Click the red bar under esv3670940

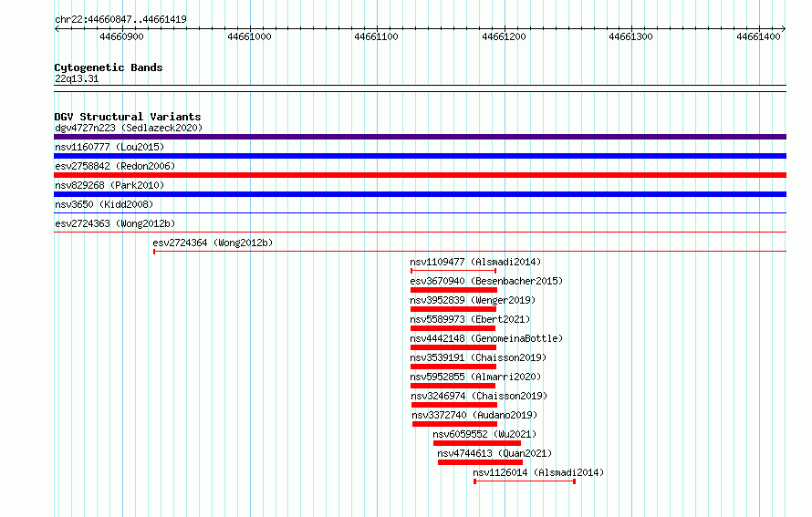453,290
